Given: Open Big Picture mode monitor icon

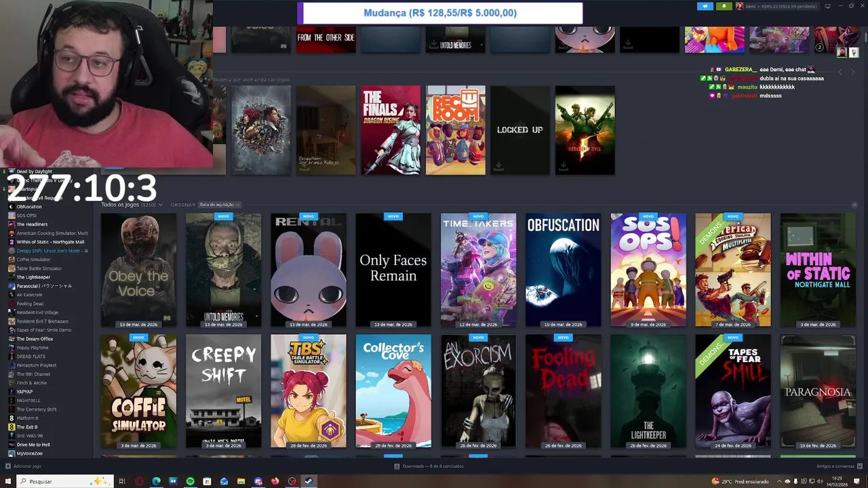Looking at the screenshot, I should (x=827, y=6).
